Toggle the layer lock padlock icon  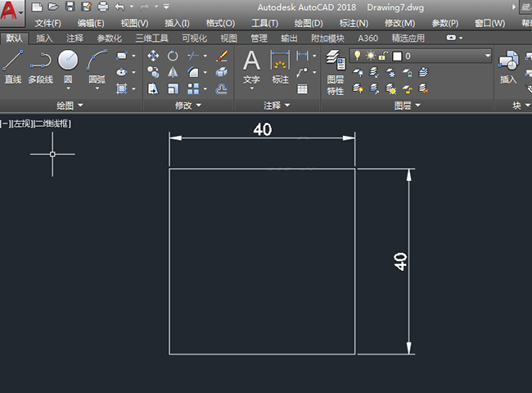point(383,56)
